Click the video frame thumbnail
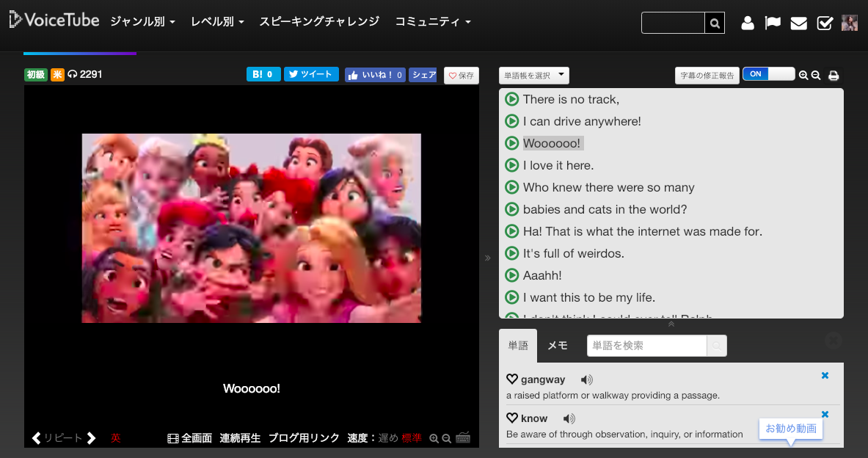 click(x=252, y=228)
